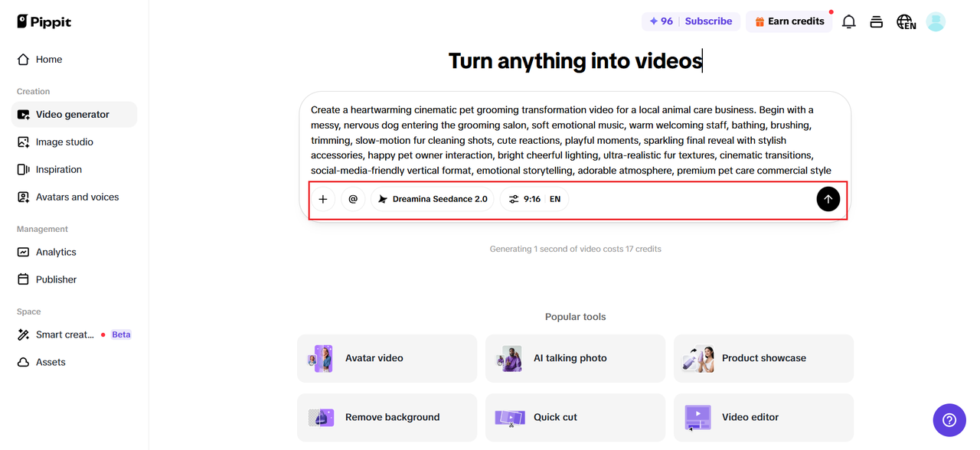
Task: Open the notifications bell
Action: pos(848,21)
